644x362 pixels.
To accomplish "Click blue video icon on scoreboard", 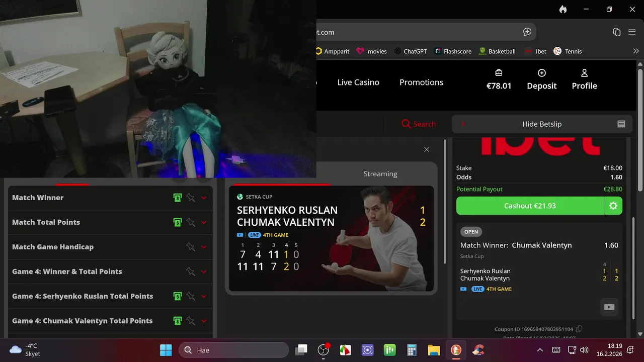I will click(x=240, y=235).
